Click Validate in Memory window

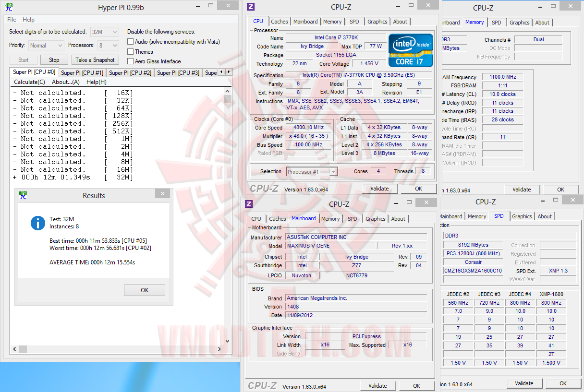pos(522,190)
